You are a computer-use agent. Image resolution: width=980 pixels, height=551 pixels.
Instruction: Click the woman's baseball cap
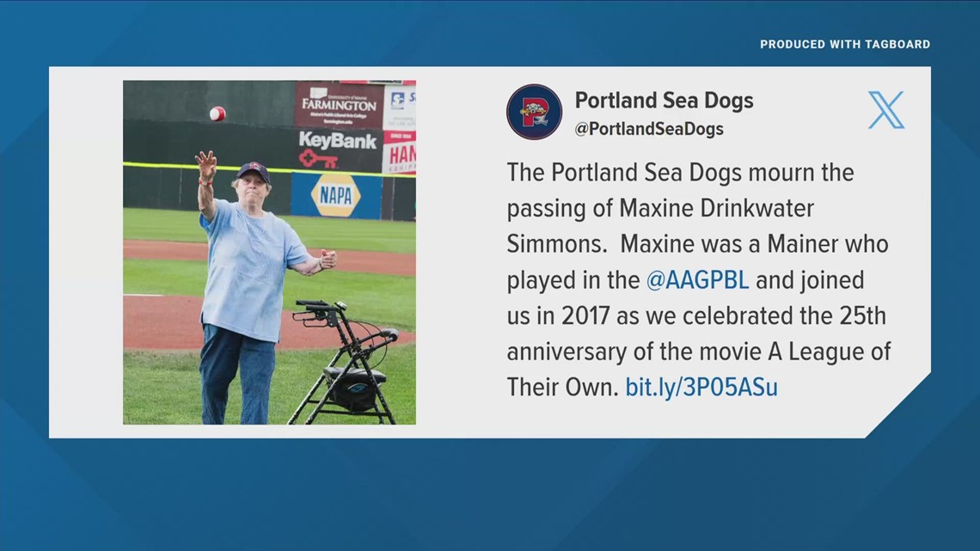[x=253, y=168]
